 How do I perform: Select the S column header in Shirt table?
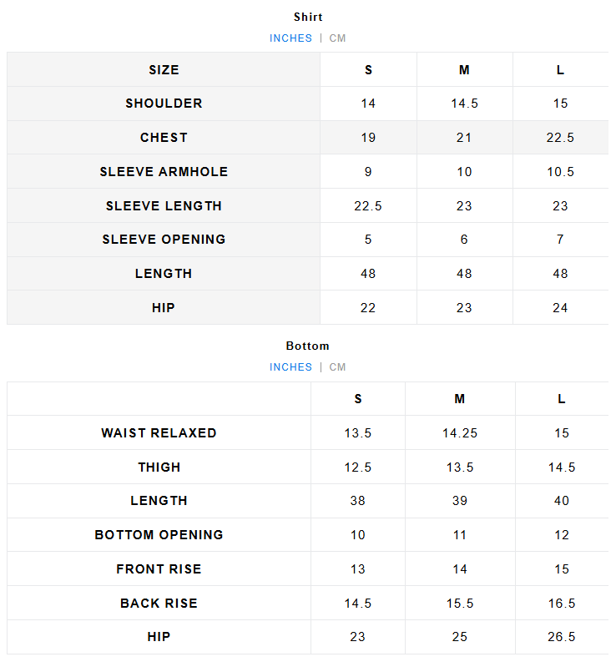coord(368,70)
